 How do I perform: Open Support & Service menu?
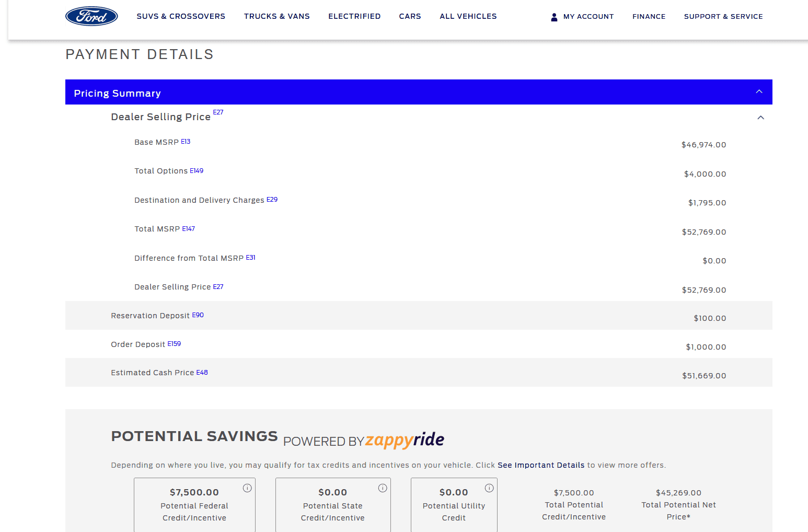pos(723,17)
